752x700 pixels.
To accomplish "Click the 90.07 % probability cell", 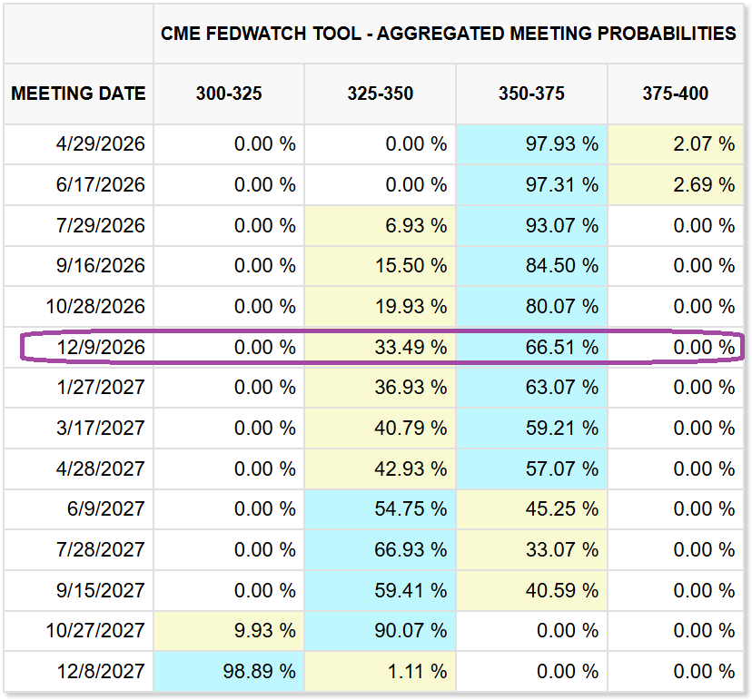I will coord(413,631).
